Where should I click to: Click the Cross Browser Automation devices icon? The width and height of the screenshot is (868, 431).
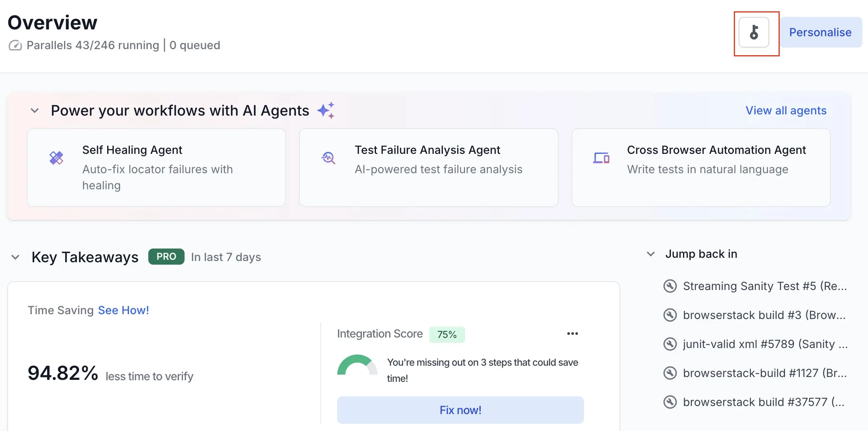(x=601, y=158)
